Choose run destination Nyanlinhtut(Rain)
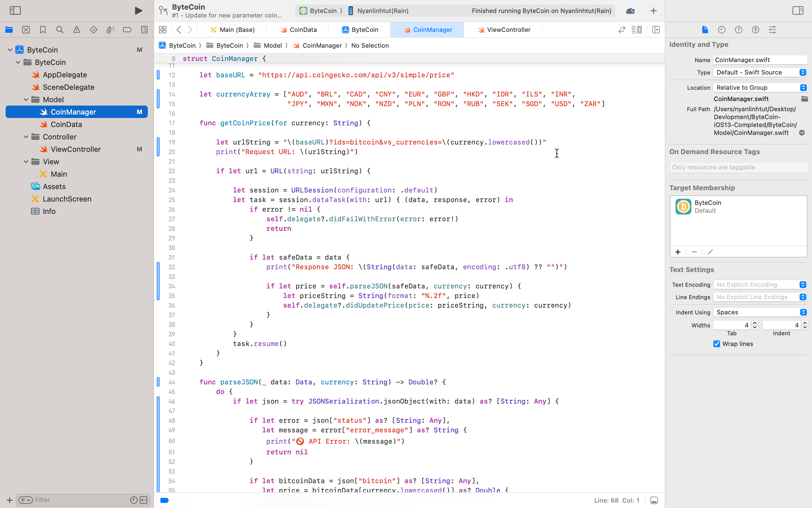 378,11
